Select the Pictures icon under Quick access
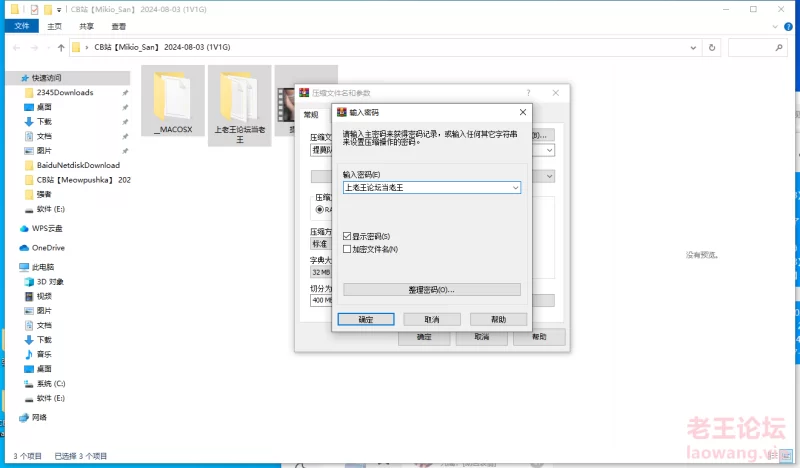This screenshot has width=800, height=468. (29, 151)
